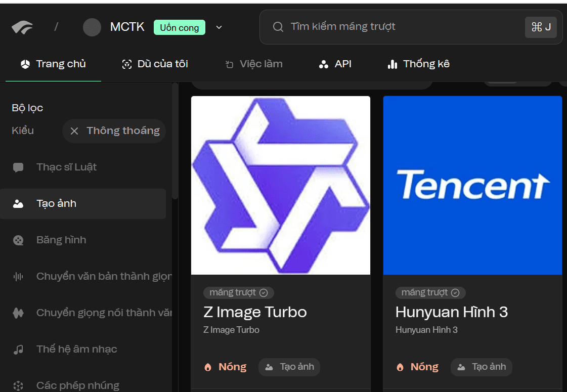567x392 pixels.
Task: Open the Trang chủ tab
Action: click(x=53, y=64)
